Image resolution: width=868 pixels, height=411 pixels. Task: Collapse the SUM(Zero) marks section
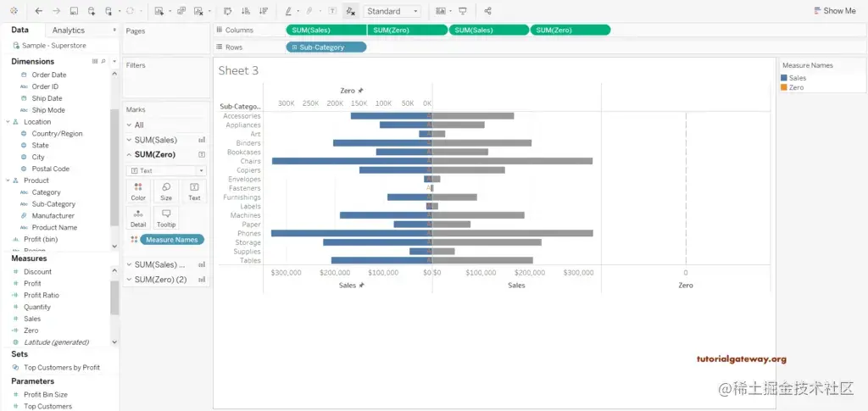[130, 155]
